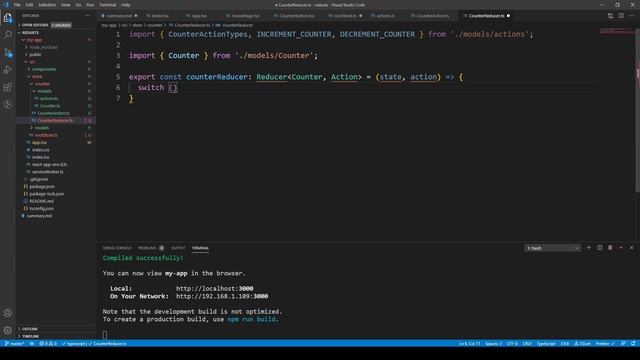Open the Explorer view in the activity bar
The width and height of the screenshot is (640, 360).
(x=8, y=18)
